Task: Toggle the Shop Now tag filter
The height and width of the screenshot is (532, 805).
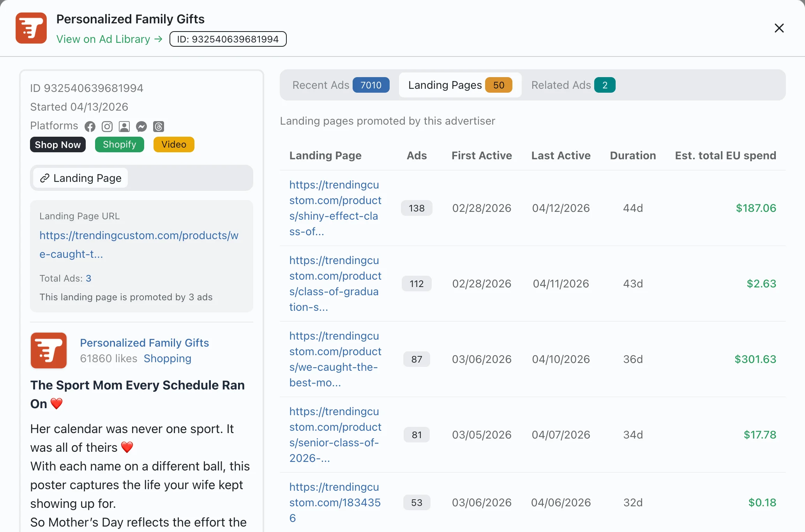Action: [x=57, y=144]
